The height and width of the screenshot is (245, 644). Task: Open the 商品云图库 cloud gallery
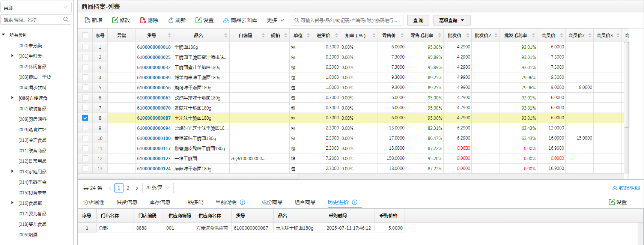(240, 20)
